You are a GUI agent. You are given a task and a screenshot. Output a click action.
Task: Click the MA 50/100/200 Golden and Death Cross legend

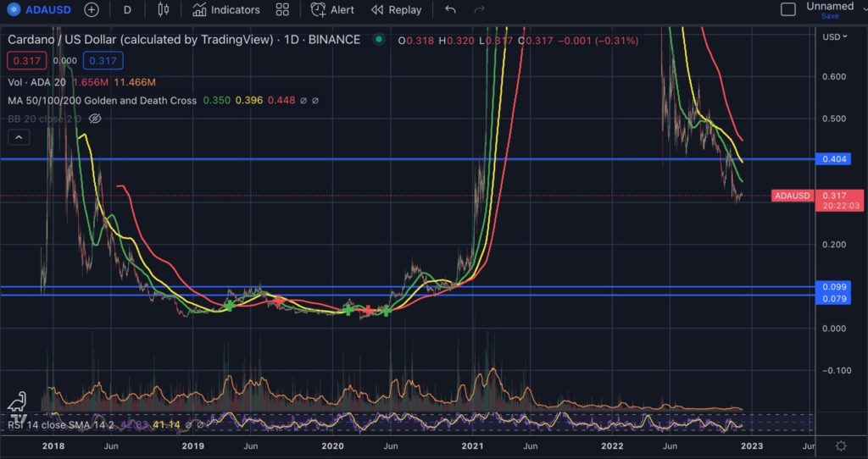coord(103,100)
